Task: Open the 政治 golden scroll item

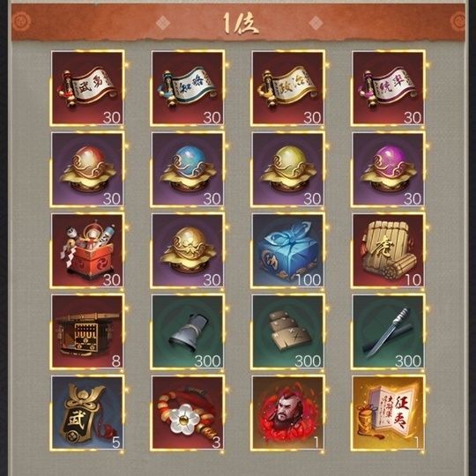Action: (287, 88)
